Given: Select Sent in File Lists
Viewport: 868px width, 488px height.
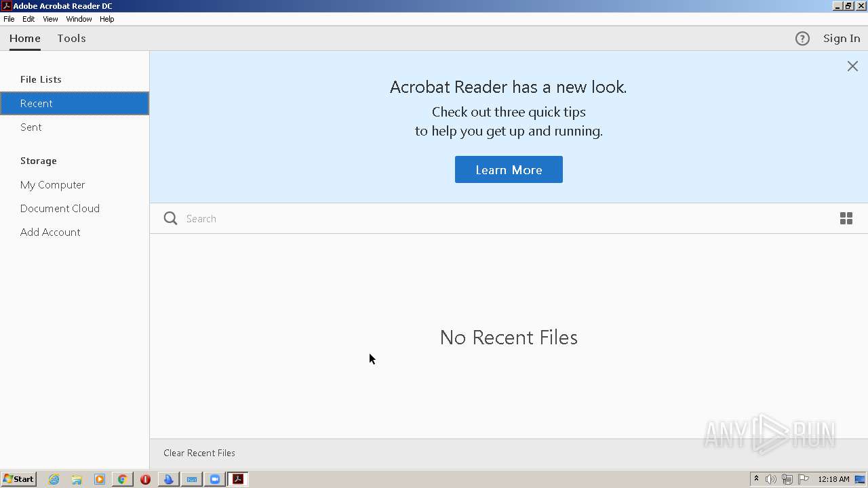Looking at the screenshot, I should [x=75, y=127].
